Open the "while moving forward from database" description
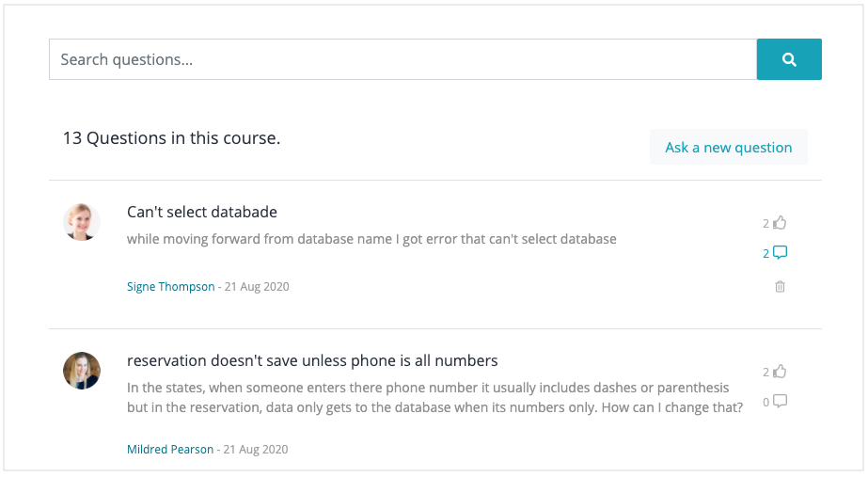Viewport: 868px width, 477px height. coord(371,239)
